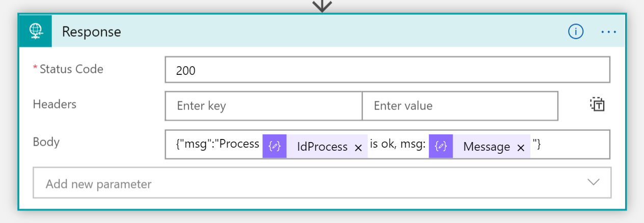Focus the Headers Enter key field
Image resolution: width=644 pixels, height=223 pixels.
click(263, 106)
